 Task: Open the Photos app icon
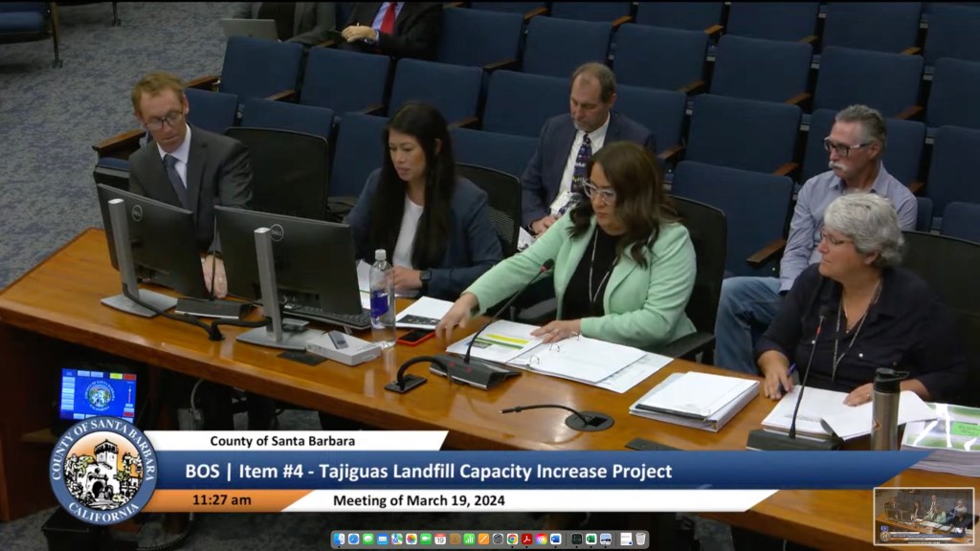[x=412, y=540]
